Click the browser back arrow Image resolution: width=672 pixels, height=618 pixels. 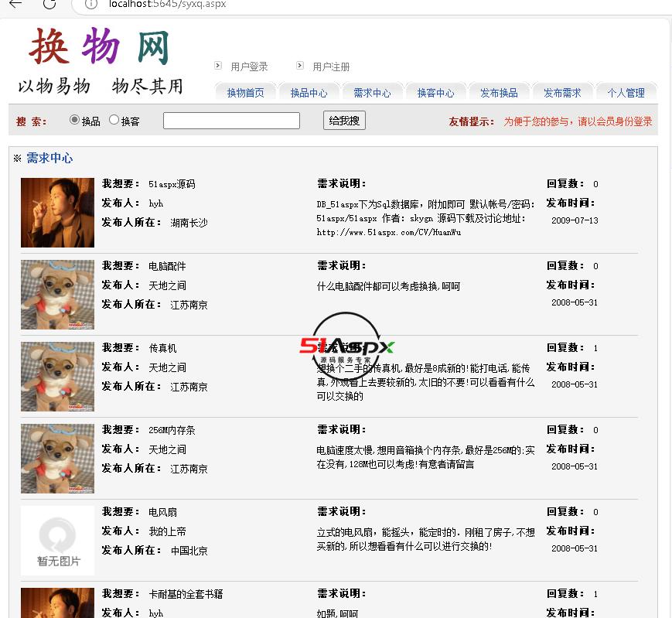click(x=15, y=4)
